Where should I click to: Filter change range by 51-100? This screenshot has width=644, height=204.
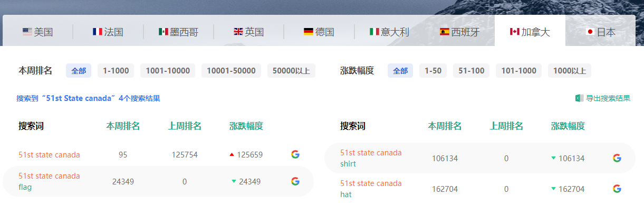pyautogui.click(x=471, y=71)
